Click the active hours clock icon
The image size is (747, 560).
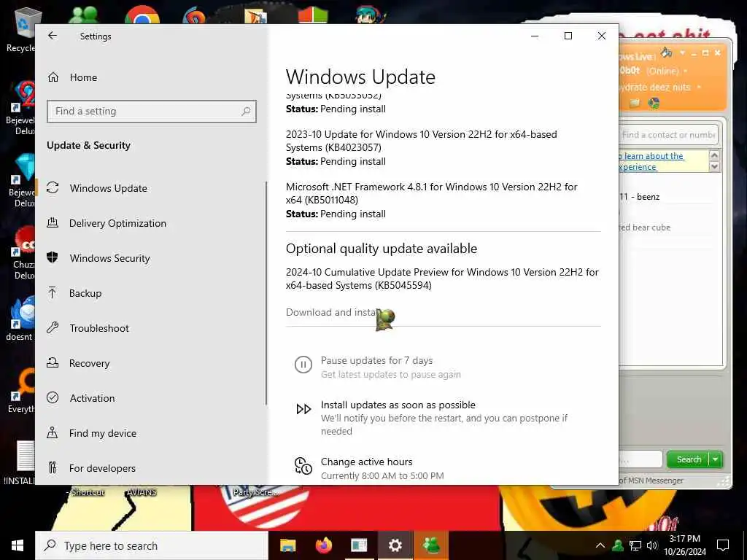(x=303, y=466)
